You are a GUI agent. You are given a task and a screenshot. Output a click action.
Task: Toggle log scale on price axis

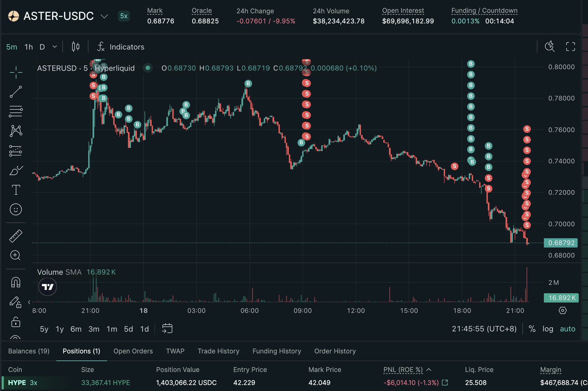548,329
